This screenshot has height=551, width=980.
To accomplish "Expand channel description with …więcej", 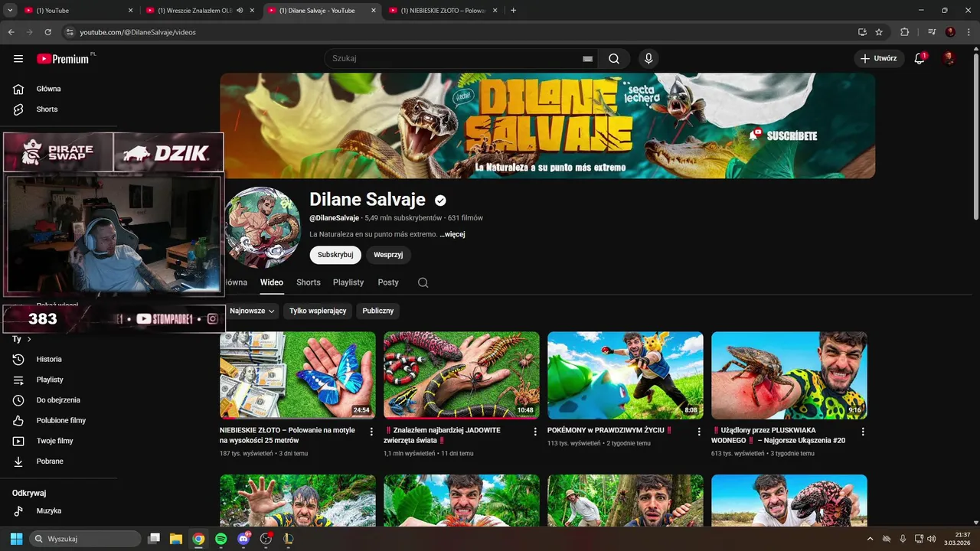I will point(452,234).
